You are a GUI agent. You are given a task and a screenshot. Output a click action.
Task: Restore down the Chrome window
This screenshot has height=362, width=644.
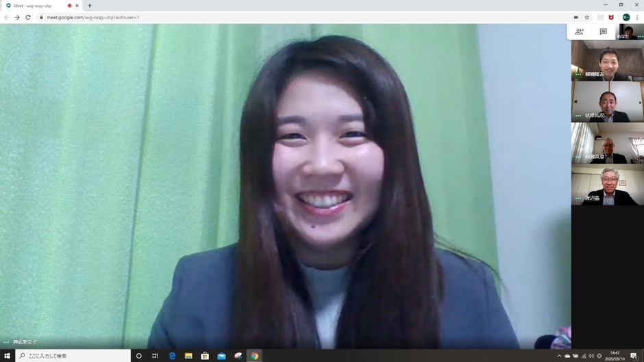[621, 5]
